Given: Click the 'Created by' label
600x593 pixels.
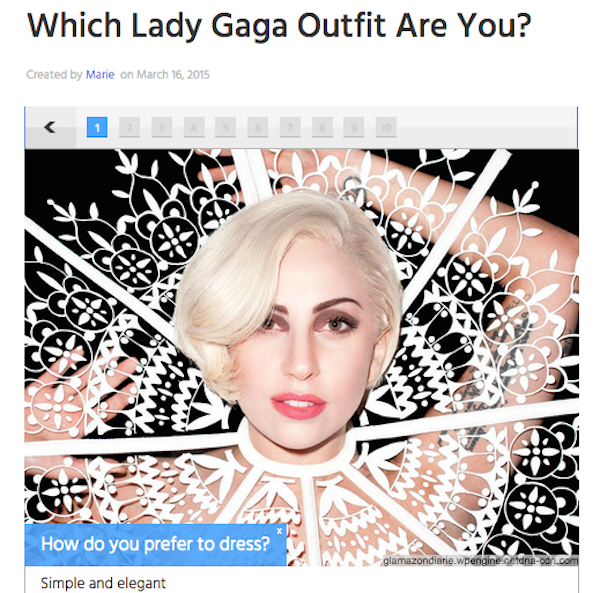Looking at the screenshot, I should pyautogui.click(x=54, y=75).
